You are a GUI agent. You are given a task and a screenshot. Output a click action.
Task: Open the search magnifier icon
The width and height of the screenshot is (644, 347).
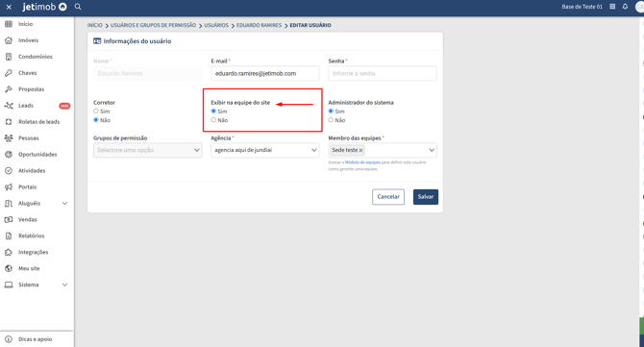coord(78,7)
